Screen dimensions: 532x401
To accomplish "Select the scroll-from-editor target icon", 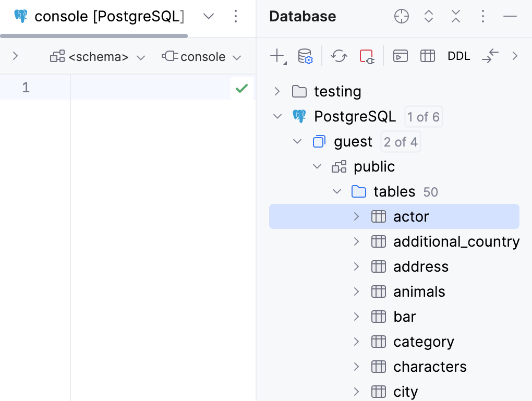I will tap(401, 16).
